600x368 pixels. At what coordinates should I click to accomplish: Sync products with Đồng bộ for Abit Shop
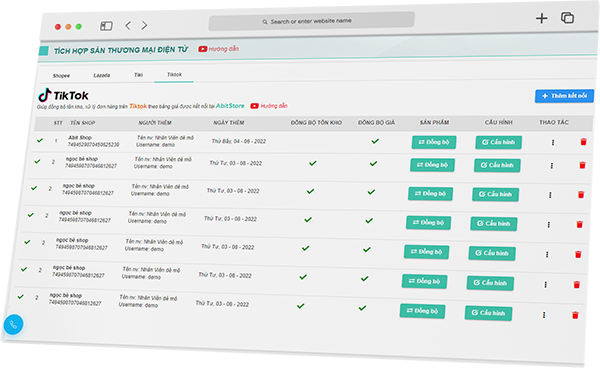[x=434, y=142]
